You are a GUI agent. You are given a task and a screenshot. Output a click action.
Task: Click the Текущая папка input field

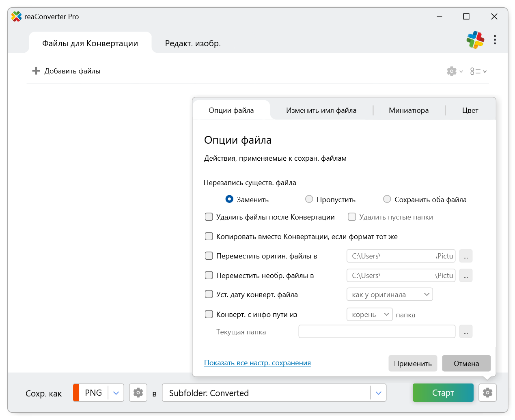pyautogui.click(x=377, y=332)
